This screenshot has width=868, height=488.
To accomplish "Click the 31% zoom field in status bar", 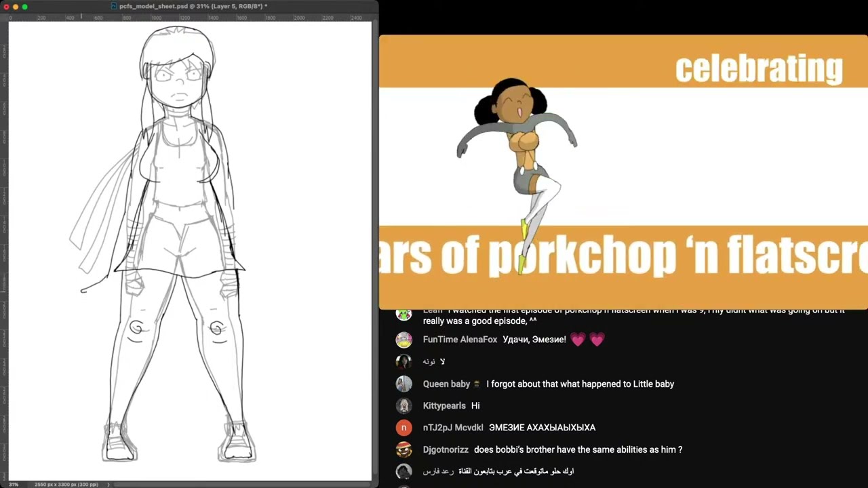I will pos(14,485).
